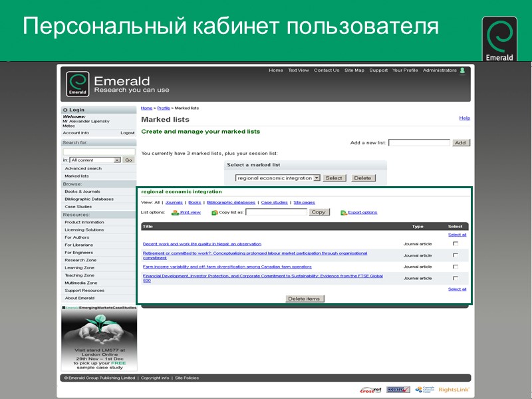Check the box for the Nepal observation article
Image resolution: width=532 pixels, height=399 pixels.
point(455,243)
